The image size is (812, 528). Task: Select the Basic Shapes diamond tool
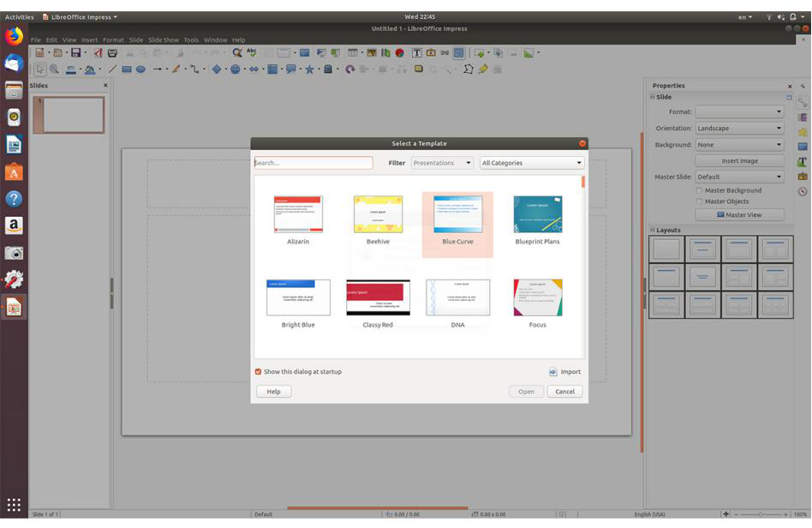coord(217,69)
